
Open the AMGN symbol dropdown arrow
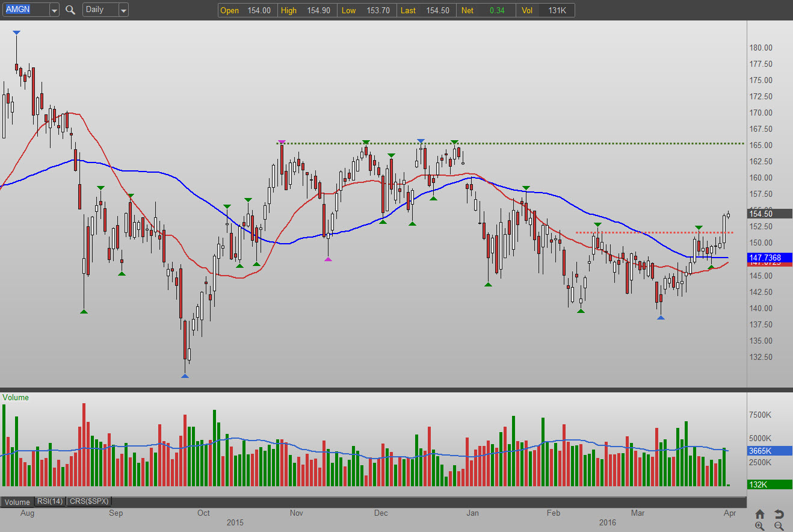click(54, 10)
